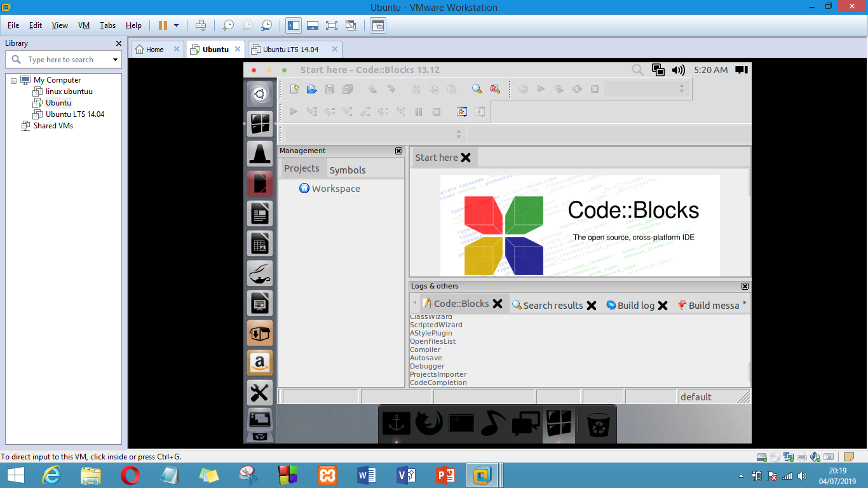Click the Save all files icon
This screenshot has height=488, width=868.
pyautogui.click(x=347, y=89)
